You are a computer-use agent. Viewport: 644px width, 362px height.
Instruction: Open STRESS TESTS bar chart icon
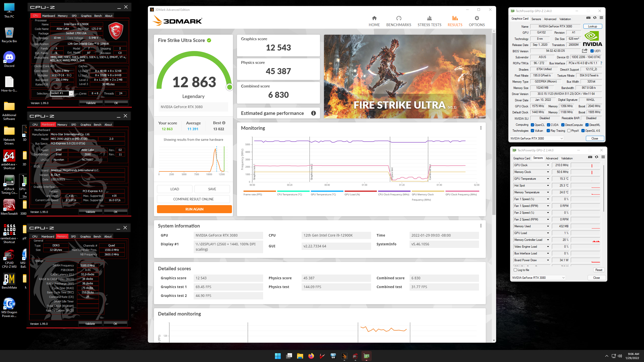point(429,18)
